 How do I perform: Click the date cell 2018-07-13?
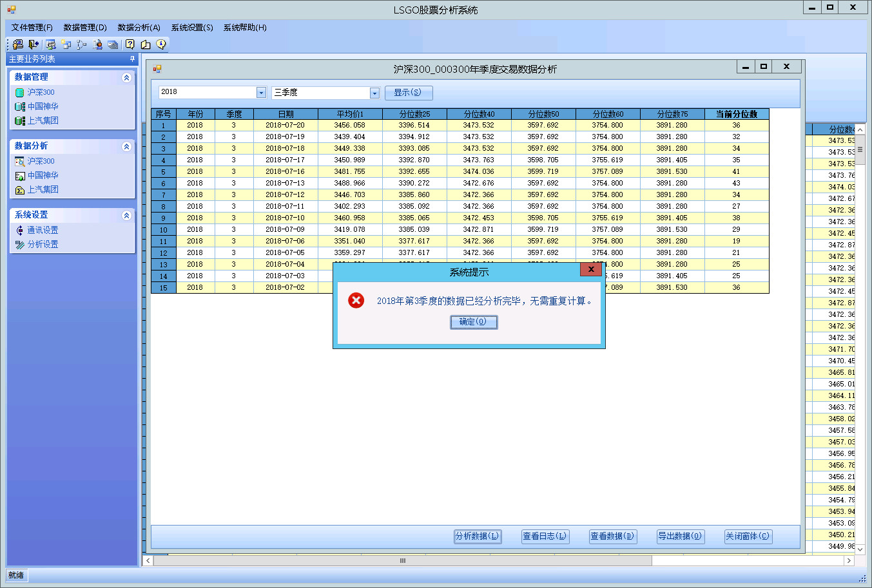tap(286, 184)
